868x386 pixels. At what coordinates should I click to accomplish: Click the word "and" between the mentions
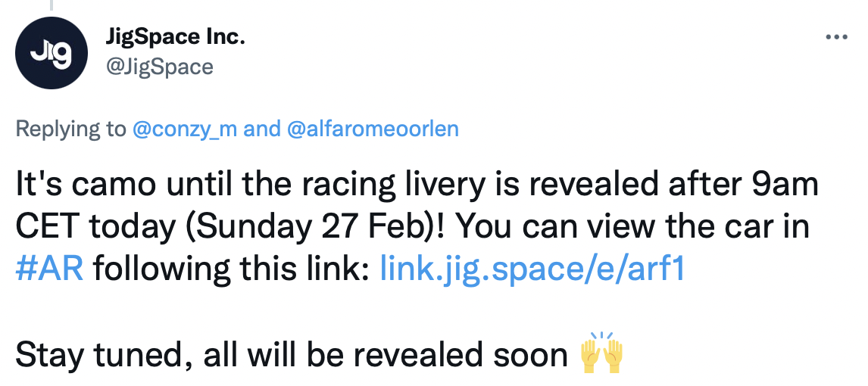[262, 129]
